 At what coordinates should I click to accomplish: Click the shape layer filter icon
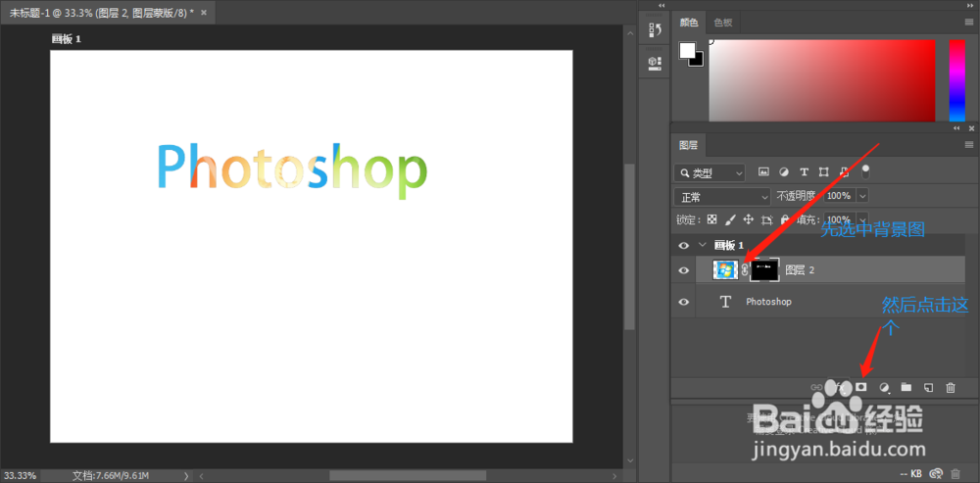click(824, 171)
